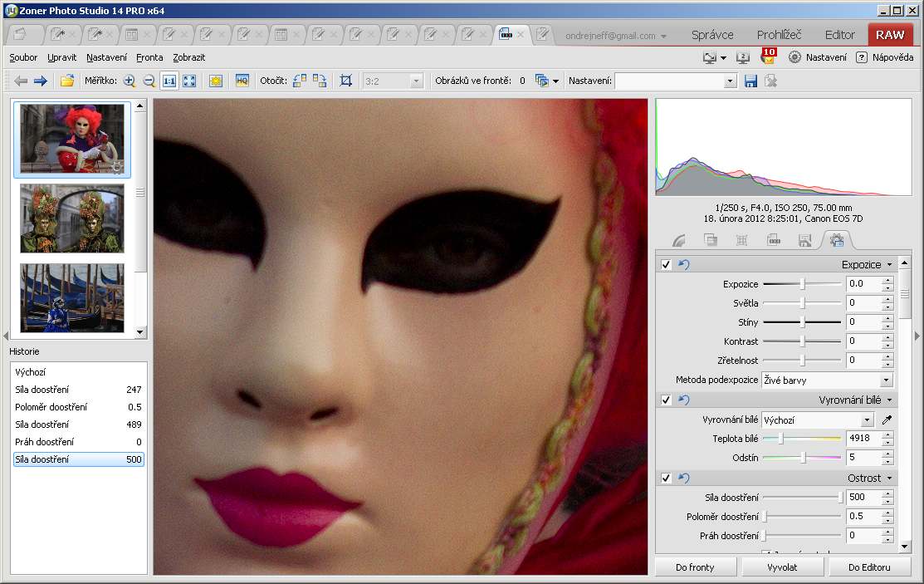Select the crop tool icon

point(346,81)
